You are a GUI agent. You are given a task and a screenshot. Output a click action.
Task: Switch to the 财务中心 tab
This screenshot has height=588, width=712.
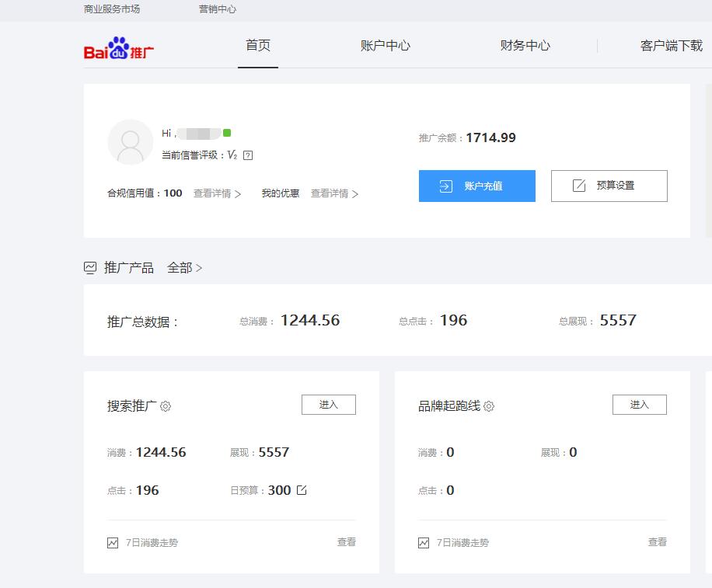525,45
